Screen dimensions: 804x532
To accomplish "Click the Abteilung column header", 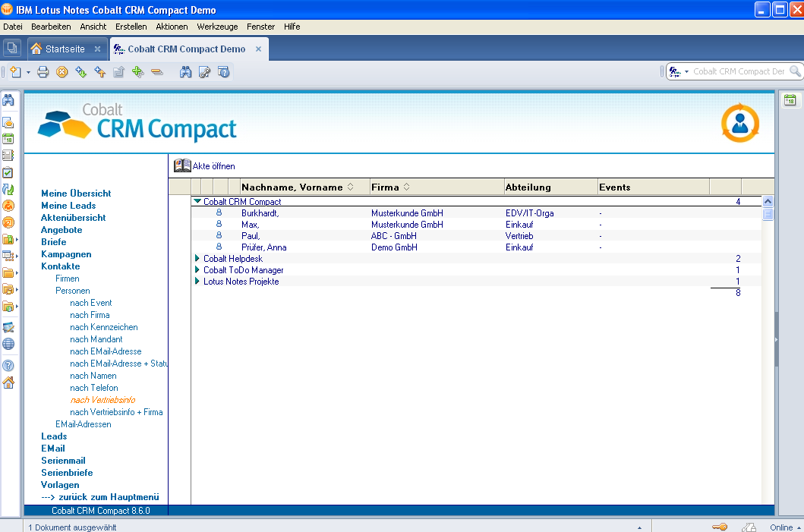I will tap(551, 187).
